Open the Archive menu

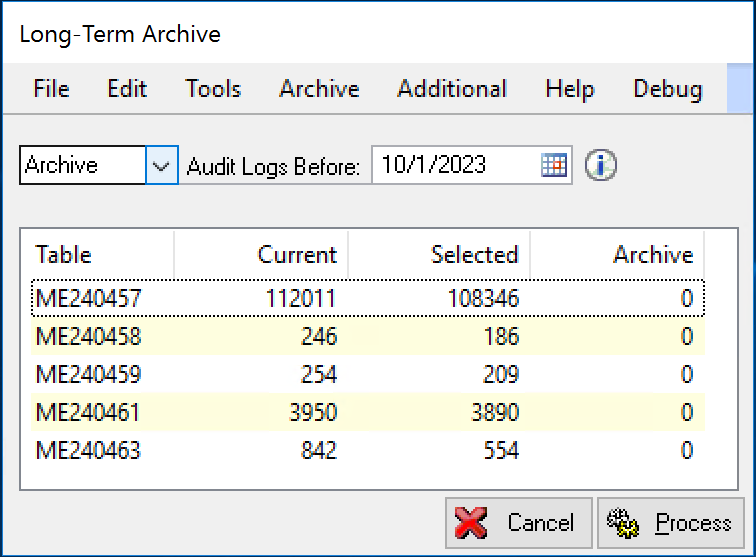click(319, 89)
